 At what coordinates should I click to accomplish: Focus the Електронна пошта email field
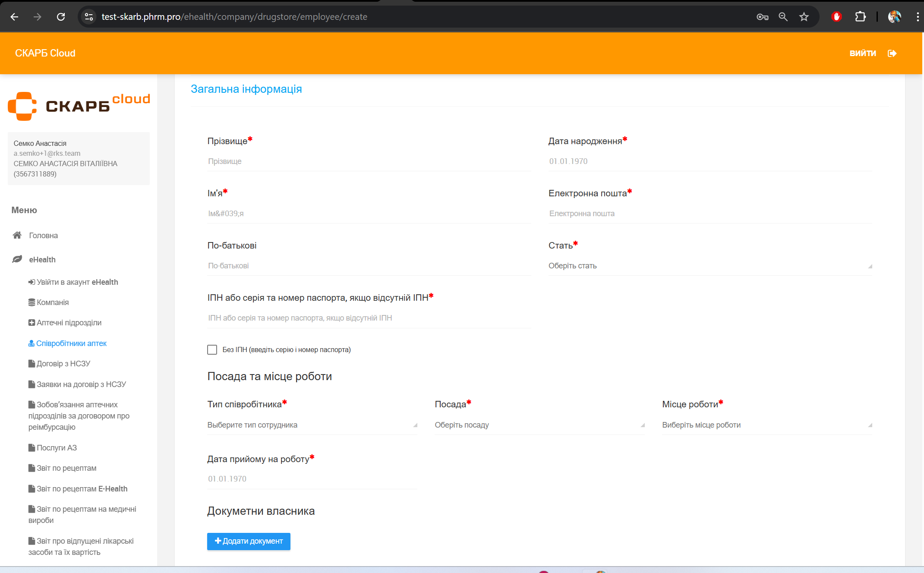pos(710,214)
